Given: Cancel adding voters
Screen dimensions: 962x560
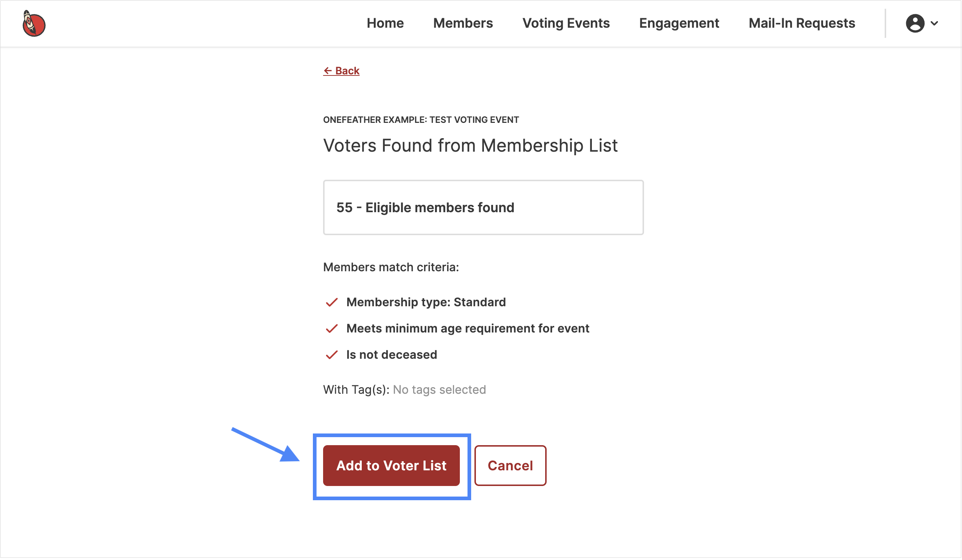Looking at the screenshot, I should click(511, 466).
